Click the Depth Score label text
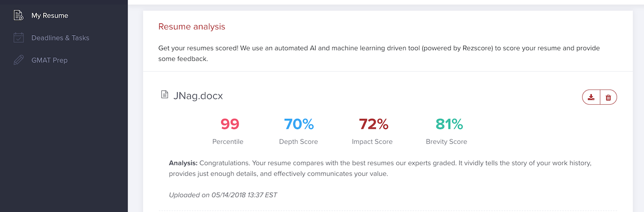 298,141
